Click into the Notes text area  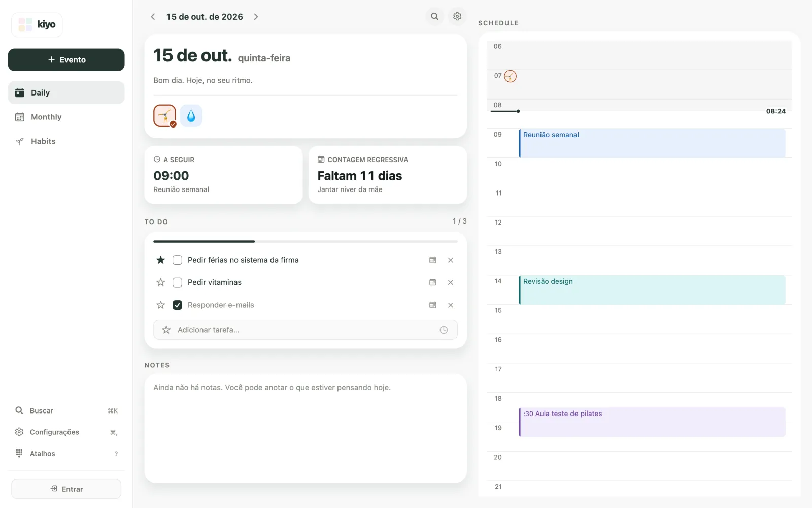click(306, 428)
